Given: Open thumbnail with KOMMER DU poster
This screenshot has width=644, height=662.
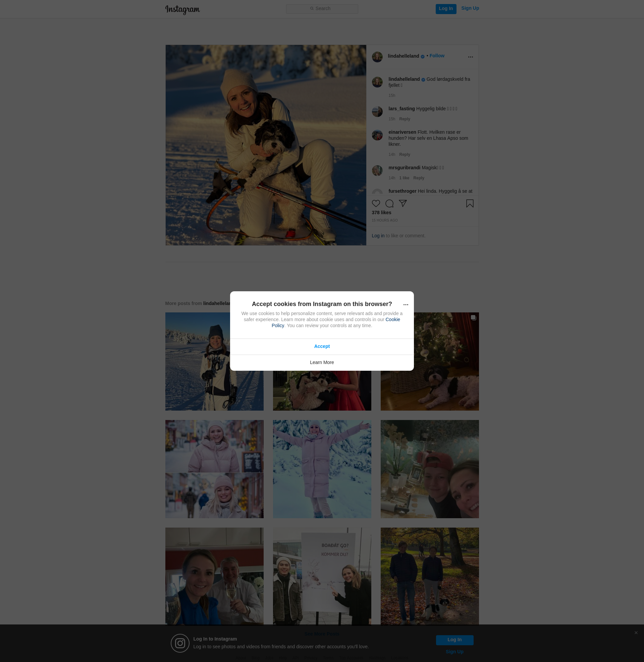Looking at the screenshot, I should 322,577.
